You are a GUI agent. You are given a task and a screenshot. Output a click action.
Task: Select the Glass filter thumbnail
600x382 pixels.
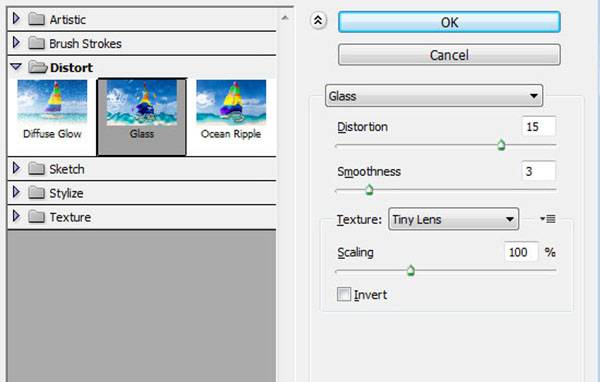coord(142,102)
